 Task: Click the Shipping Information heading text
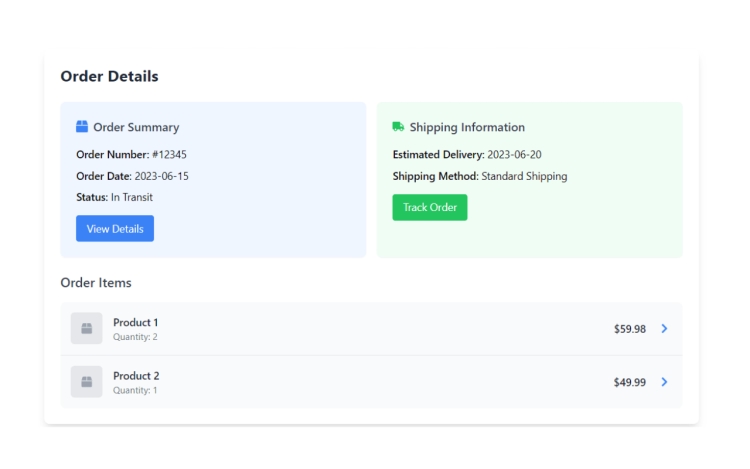pos(467,127)
